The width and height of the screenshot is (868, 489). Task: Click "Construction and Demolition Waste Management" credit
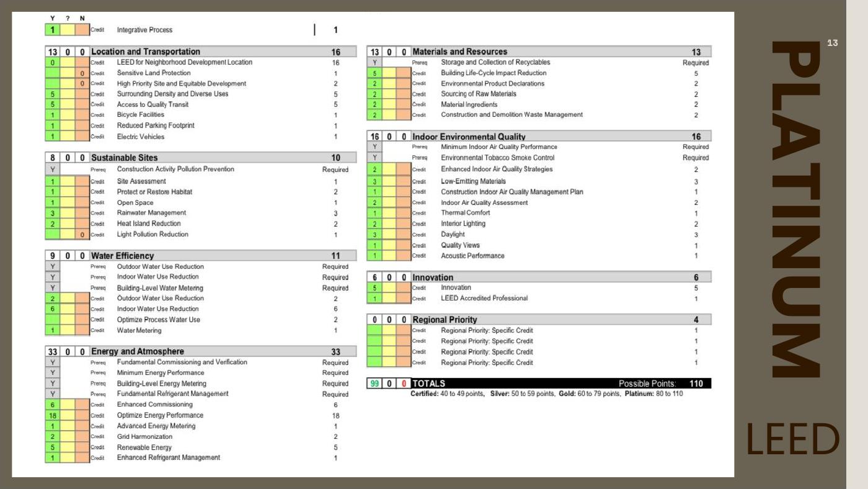click(512, 115)
